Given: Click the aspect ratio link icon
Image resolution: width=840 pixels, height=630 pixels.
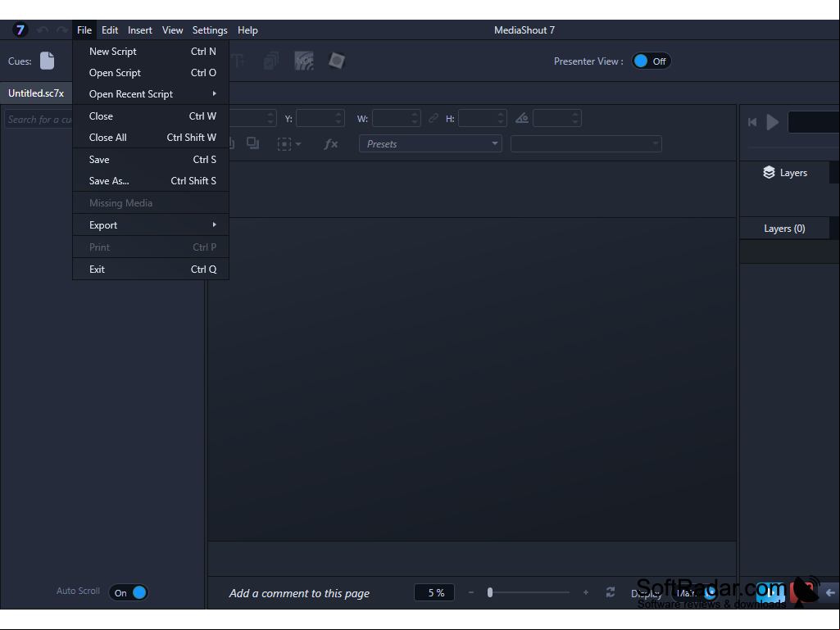Looking at the screenshot, I should (434, 119).
